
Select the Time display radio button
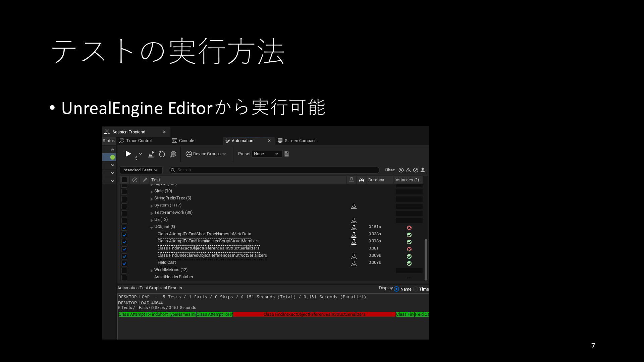point(416,289)
